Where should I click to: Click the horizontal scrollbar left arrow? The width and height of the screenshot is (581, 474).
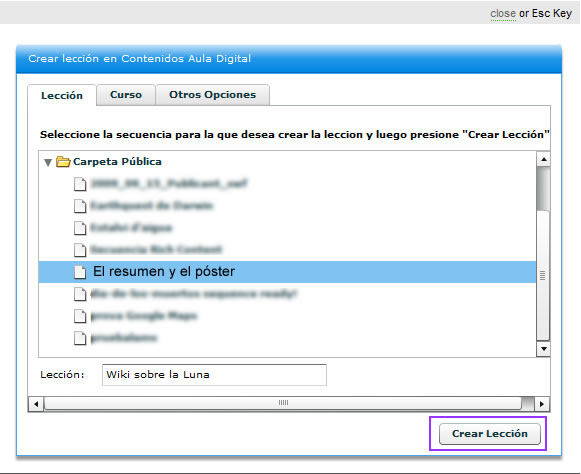[x=36, y=404]
